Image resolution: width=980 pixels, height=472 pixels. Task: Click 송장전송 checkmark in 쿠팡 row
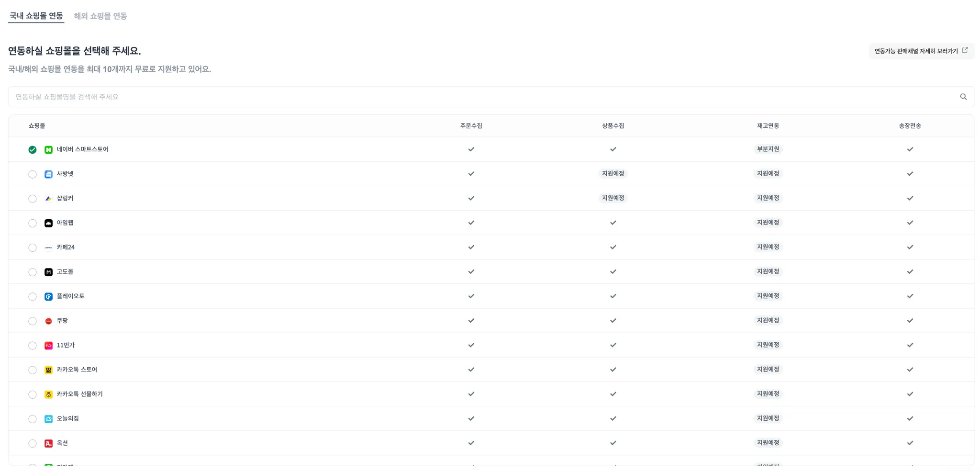pos(910,321)
